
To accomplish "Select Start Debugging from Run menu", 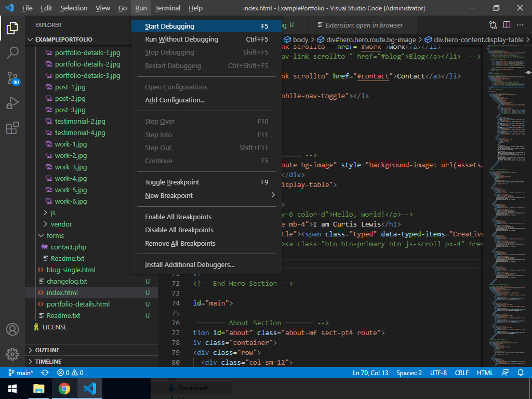I will click(x=170, y=26).
